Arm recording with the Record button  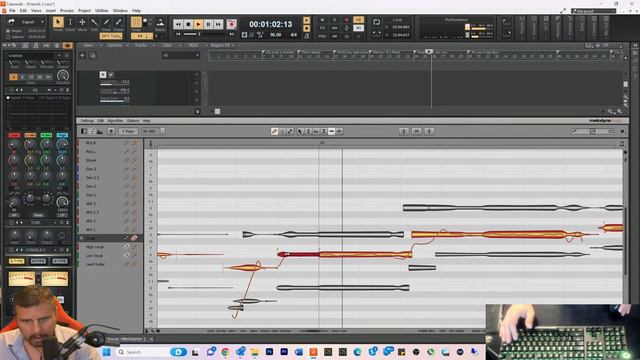click(x=231, y=24)
